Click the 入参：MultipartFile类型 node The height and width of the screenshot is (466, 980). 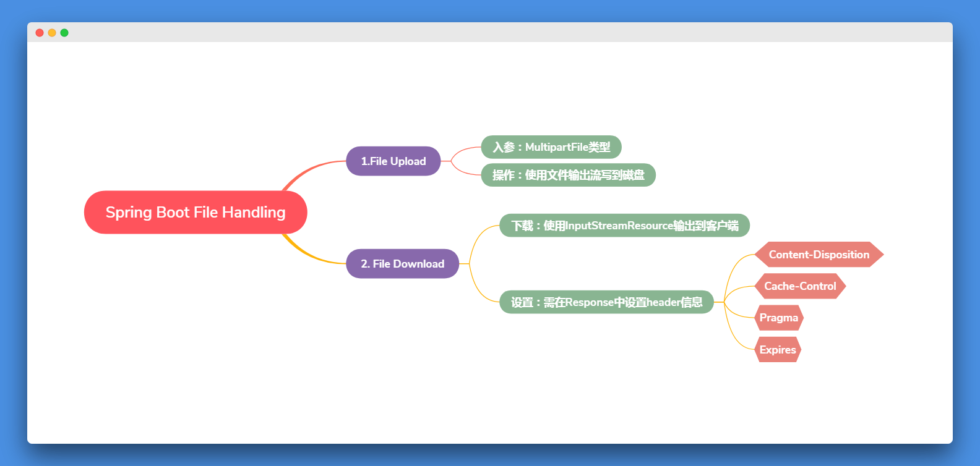point(551,147)
